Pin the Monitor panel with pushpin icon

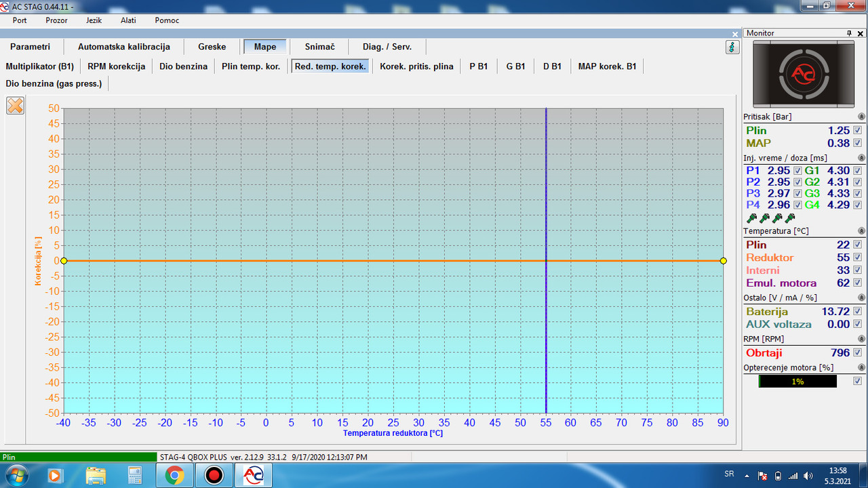(848, 33)
